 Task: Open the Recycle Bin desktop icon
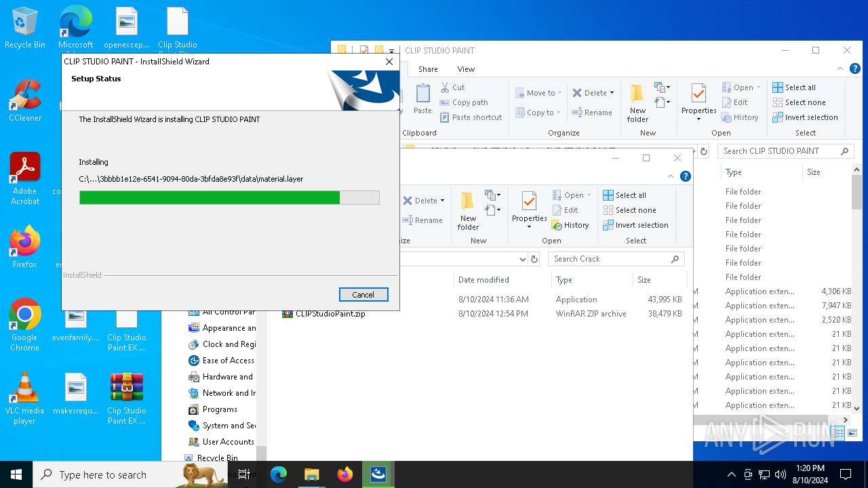24,28
